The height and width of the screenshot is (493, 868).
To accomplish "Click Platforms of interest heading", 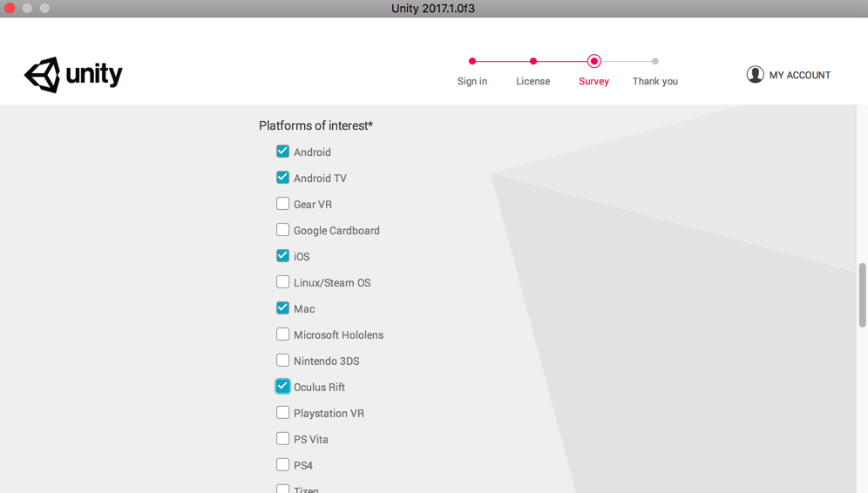I will 316,125.
